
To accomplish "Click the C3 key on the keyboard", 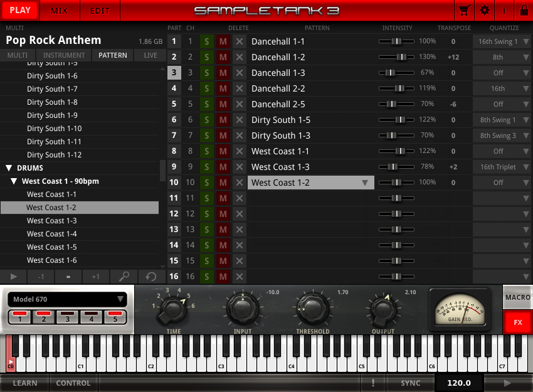I will coord(221,361).
